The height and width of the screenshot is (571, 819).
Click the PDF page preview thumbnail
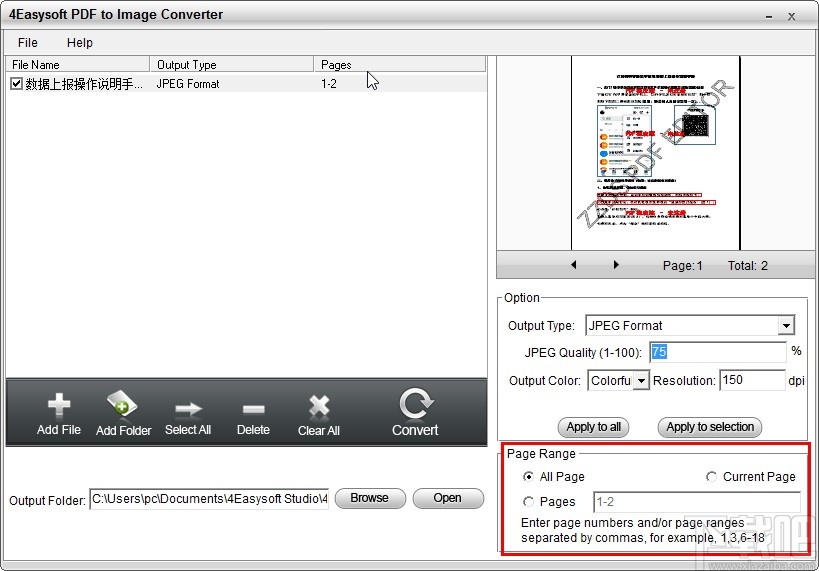[656, 153]
